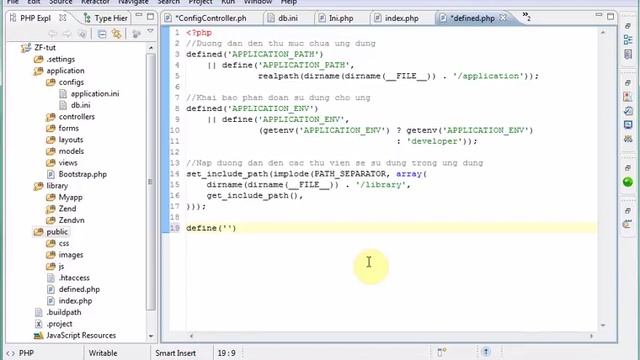
Task: Click the Myapp folder icon
Action: coord(51,197)
